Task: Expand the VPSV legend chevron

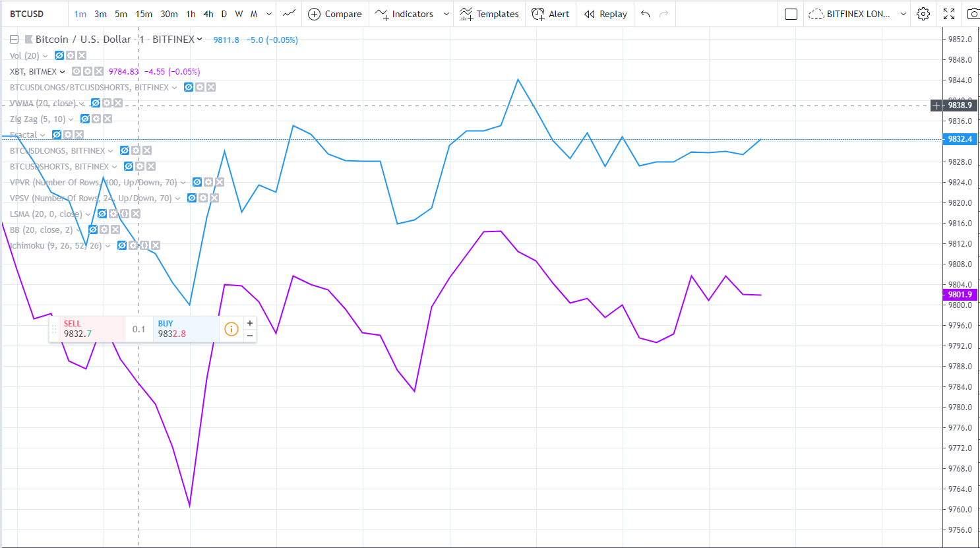Action: tap(177, 198)
